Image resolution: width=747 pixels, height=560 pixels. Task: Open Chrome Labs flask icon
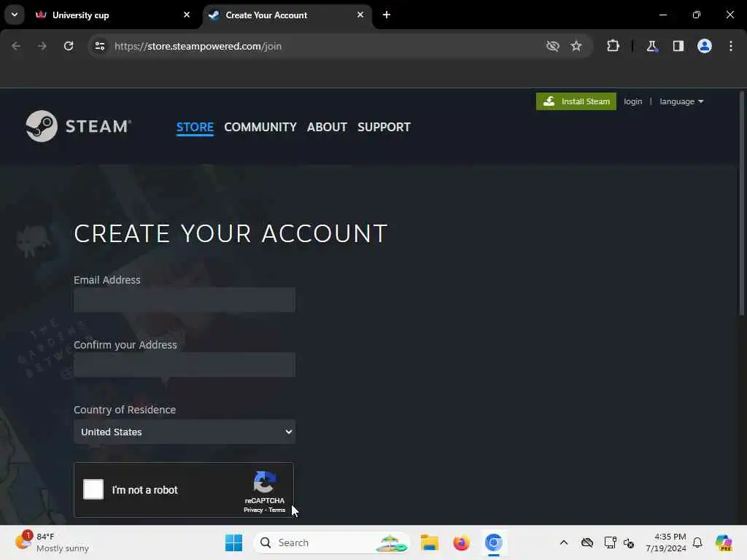click(x=651, y=46)
